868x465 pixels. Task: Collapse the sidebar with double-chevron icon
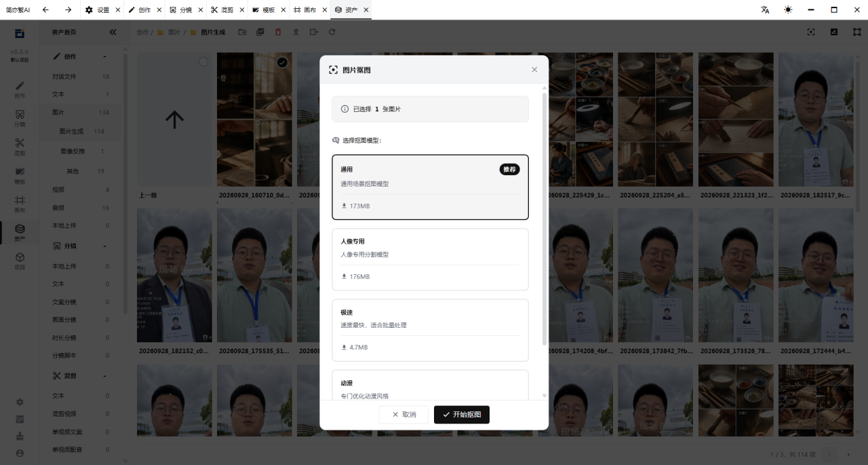pyautogui.click(x=113, y=32)
